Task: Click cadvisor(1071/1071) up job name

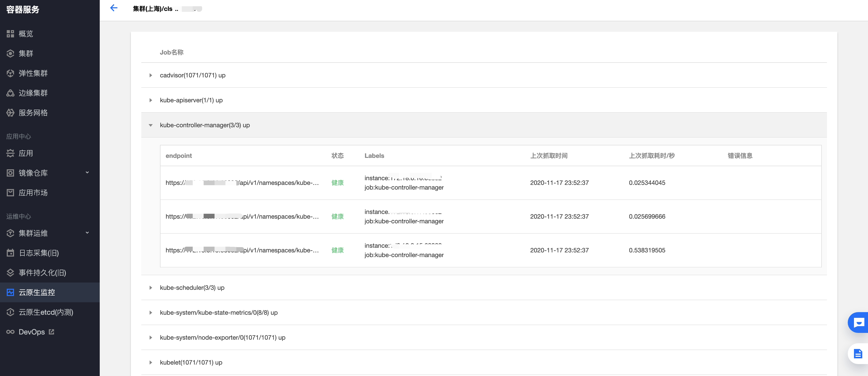Action: tap(192, 76)
